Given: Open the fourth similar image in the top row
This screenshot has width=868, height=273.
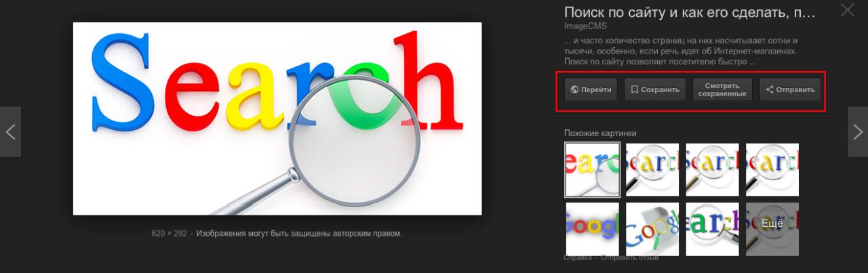Looking at the screenshot, I should (773, 169).
